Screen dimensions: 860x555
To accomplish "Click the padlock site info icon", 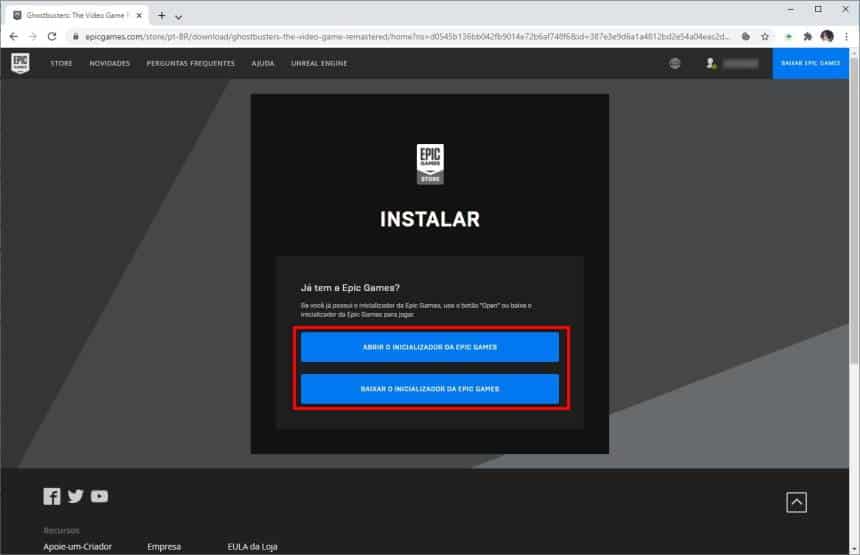I will (76, 37).
